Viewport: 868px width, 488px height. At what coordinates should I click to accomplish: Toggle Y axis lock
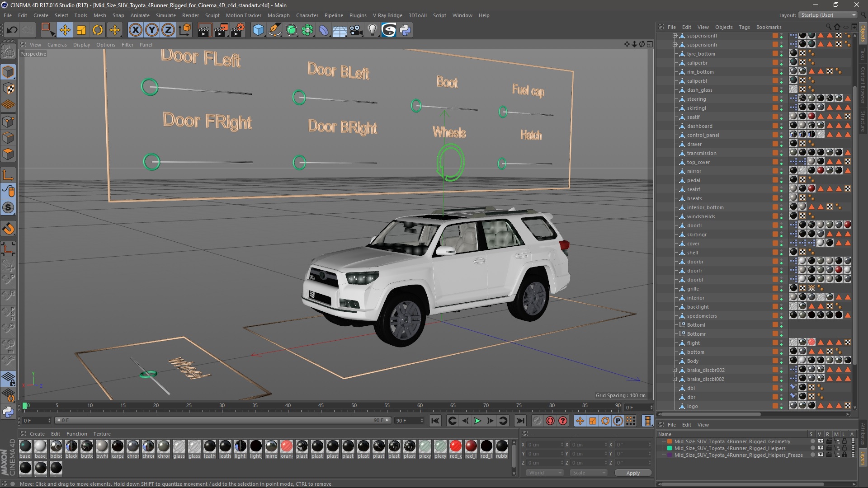[151, 30]
